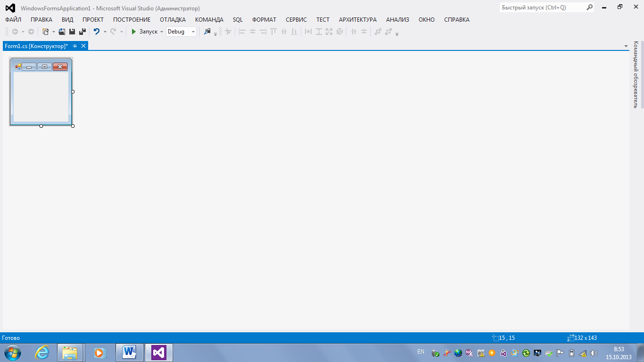Open Internet Explorer from the taskbar
Viewport: 644px width, 362px height.
[42, 353]
